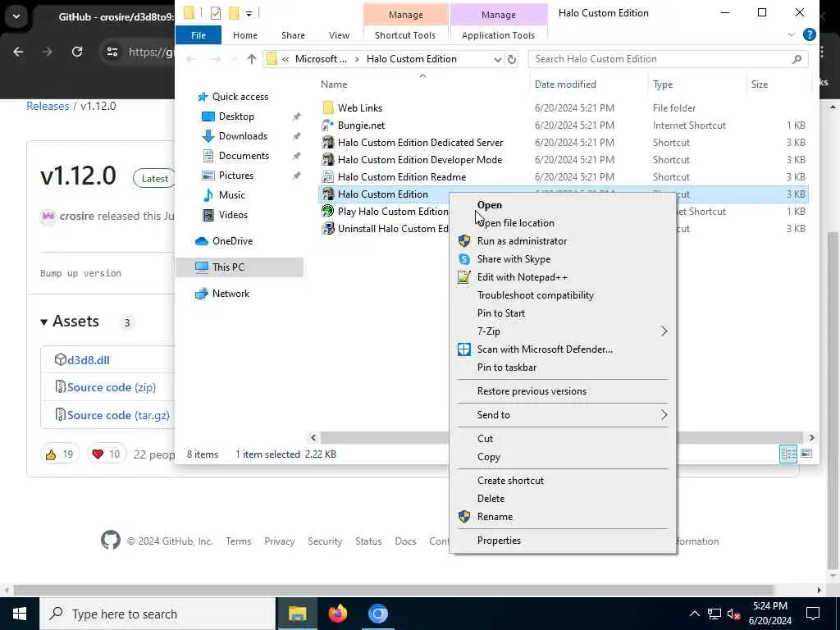Click the Uninstall Halo Custom Edition icon

coord(328,229)
